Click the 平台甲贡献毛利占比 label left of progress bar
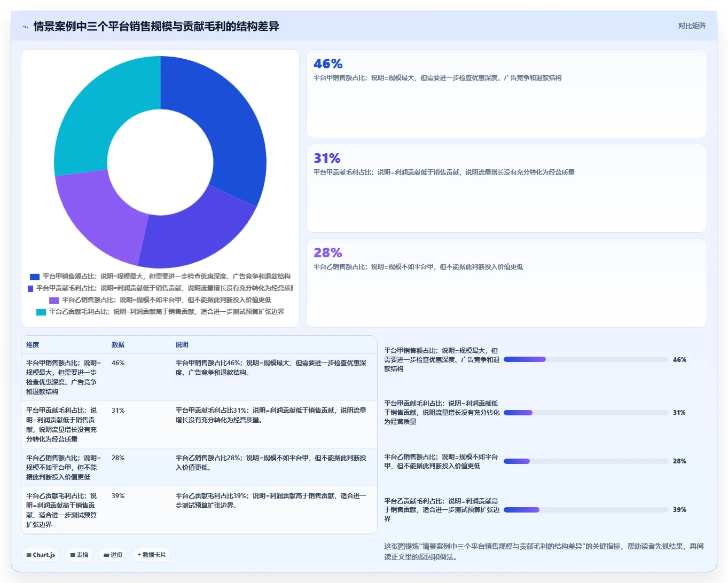The width and height of the screenshot is (728, 583). point(442,413)
